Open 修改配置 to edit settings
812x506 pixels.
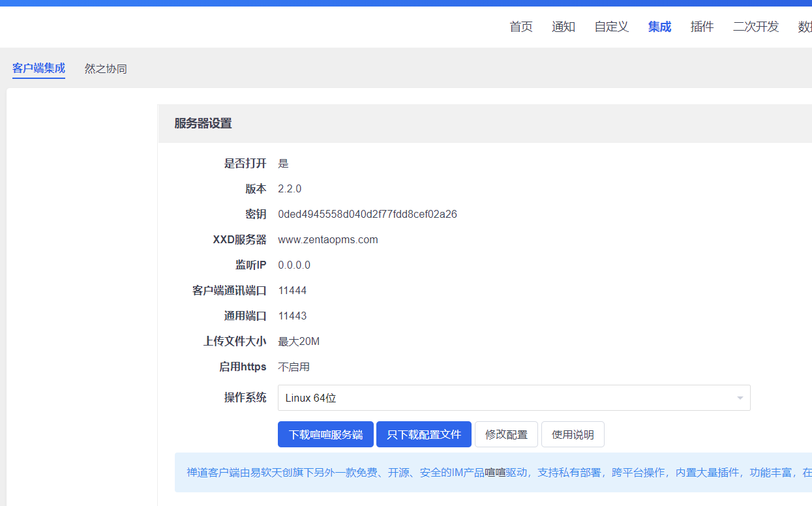coord(506,434)
